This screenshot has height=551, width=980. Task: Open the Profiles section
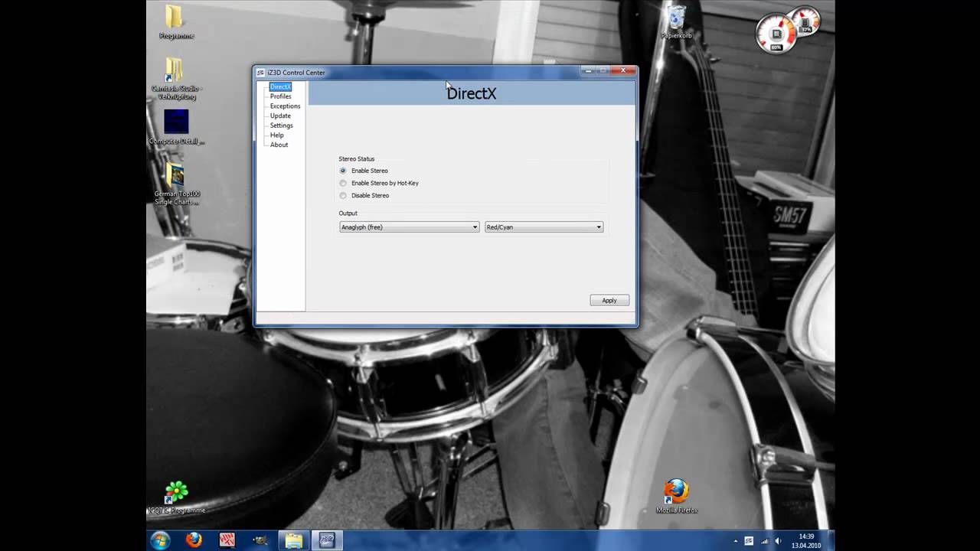(280, 96)
